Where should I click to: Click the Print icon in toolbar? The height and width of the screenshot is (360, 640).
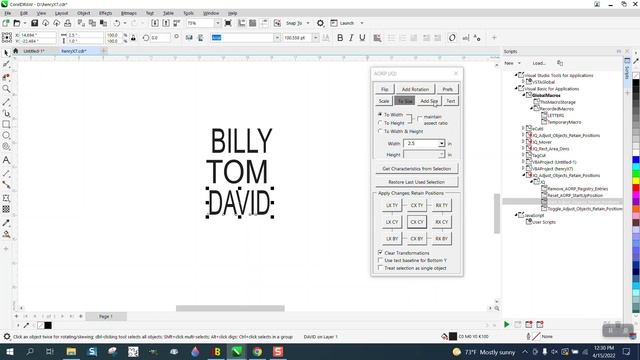coord(67,23)
